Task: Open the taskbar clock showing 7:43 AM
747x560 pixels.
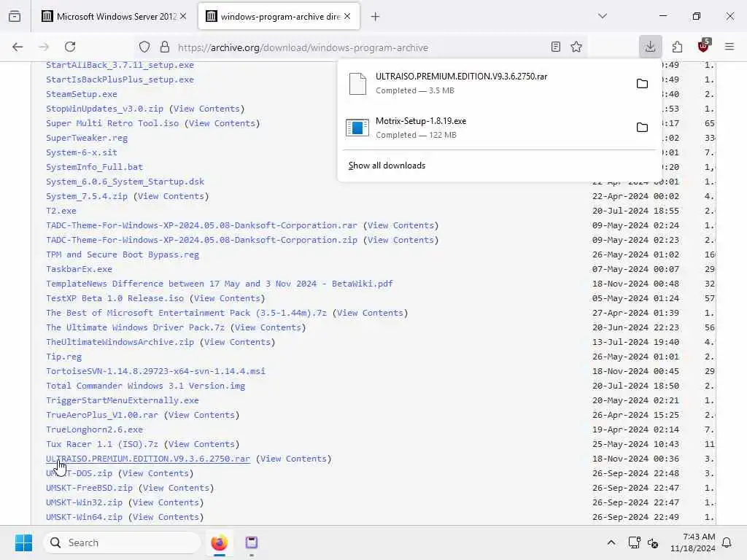Action: pos(693,542)
